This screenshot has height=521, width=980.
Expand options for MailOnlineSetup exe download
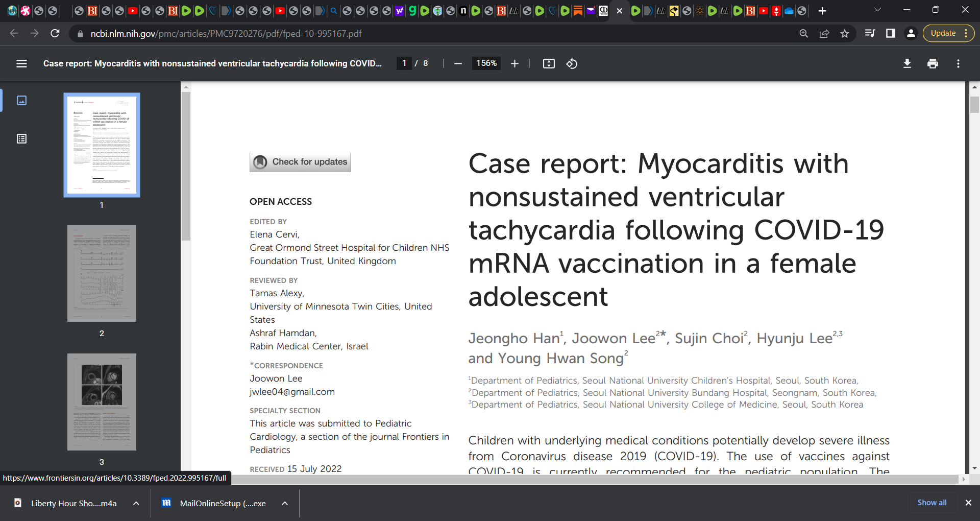tap(285, 503)
